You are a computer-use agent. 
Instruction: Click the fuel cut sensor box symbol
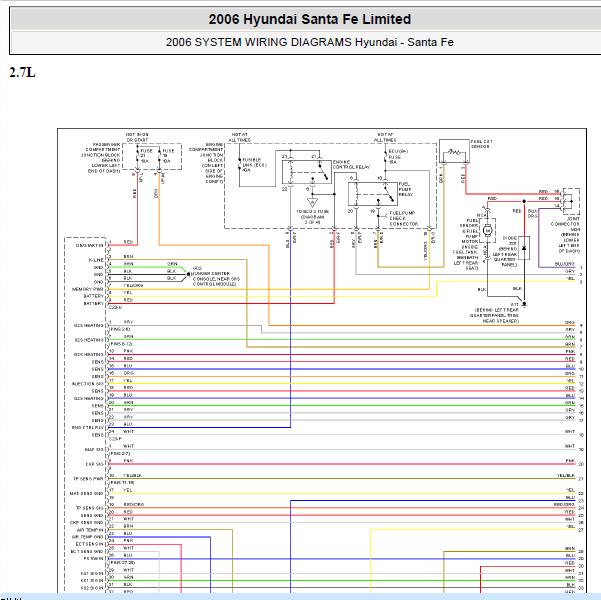(x=454, y=151)
